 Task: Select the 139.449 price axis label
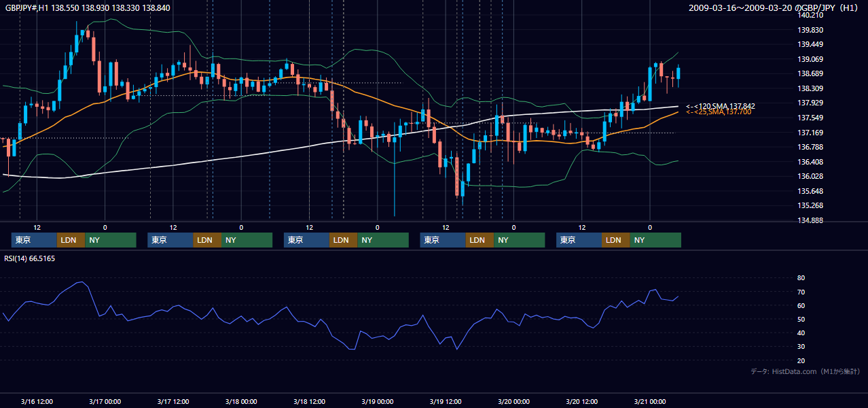(811, 44)
